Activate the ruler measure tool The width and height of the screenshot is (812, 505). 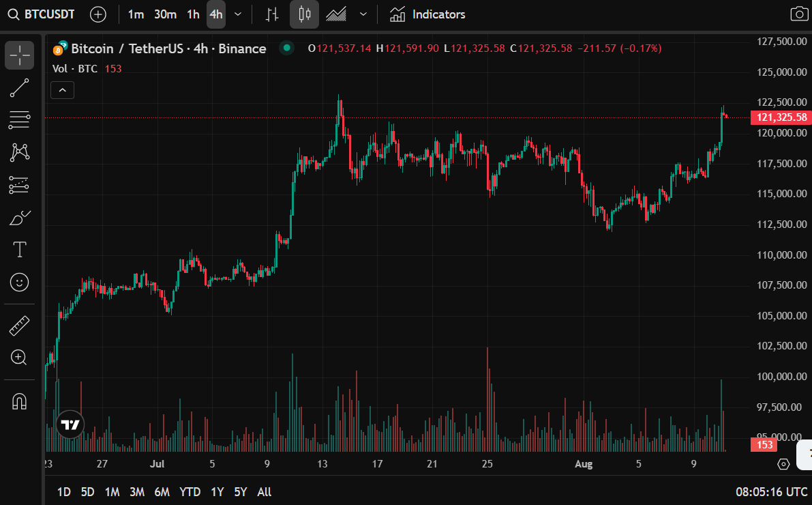point(20,326)
